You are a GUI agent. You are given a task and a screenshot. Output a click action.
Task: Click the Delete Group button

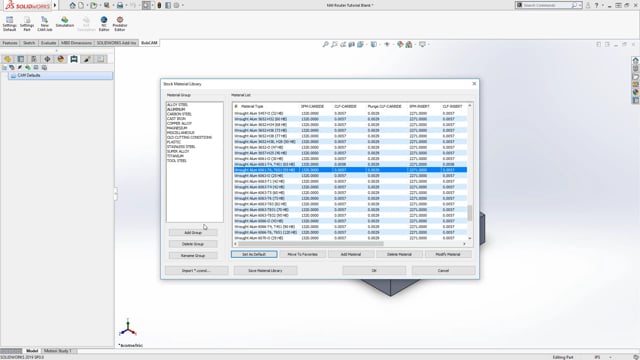(193, 244)
